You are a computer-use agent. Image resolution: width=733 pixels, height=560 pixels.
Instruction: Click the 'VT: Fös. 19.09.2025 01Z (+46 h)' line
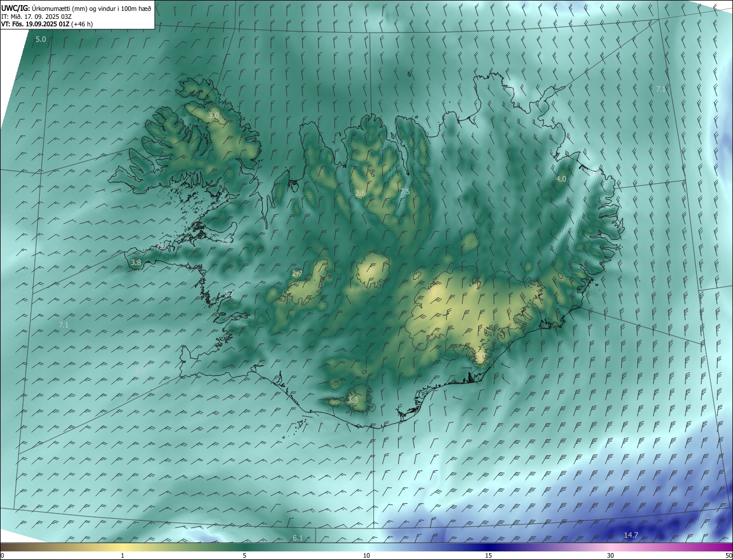tap(47, 24)
